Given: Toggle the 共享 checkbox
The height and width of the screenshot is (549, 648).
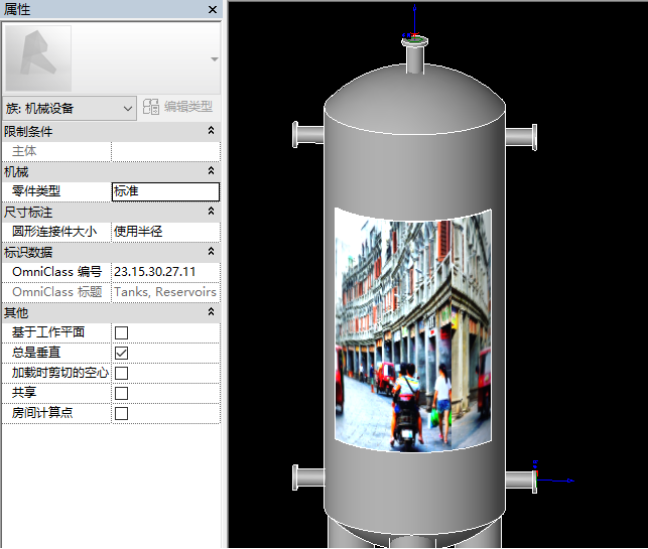Looking at the screenshot, I should click(x=121, y=393).
